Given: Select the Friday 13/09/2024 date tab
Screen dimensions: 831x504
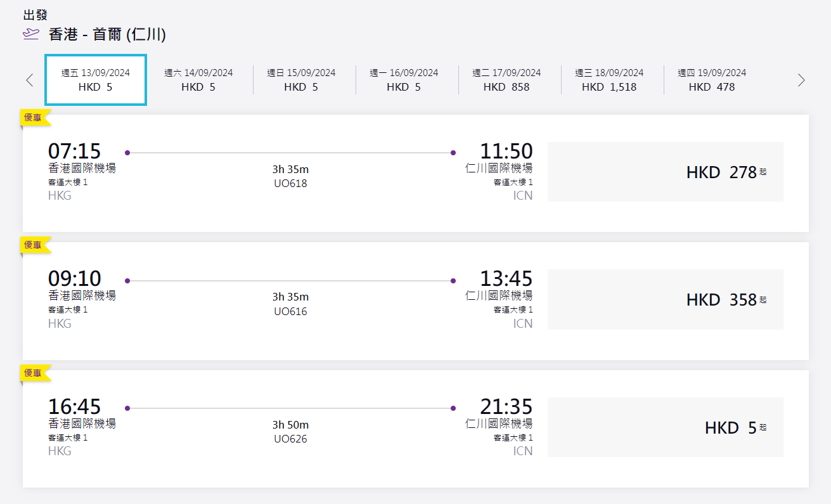Looking at the screenshot, I should (96, 80).
